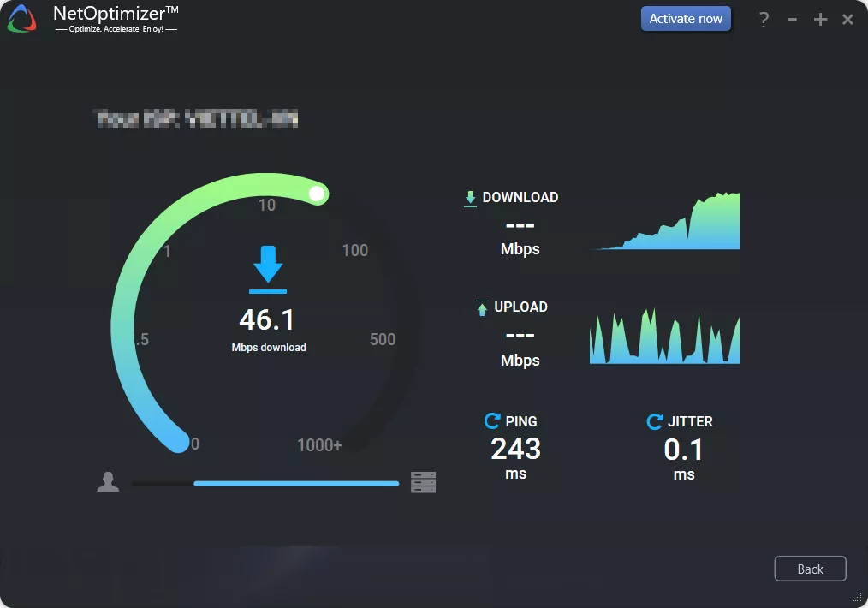Click the person icon left of the progress bar
Image resolution: width=868 pixels, height=608 pixels.
(108, 482)
